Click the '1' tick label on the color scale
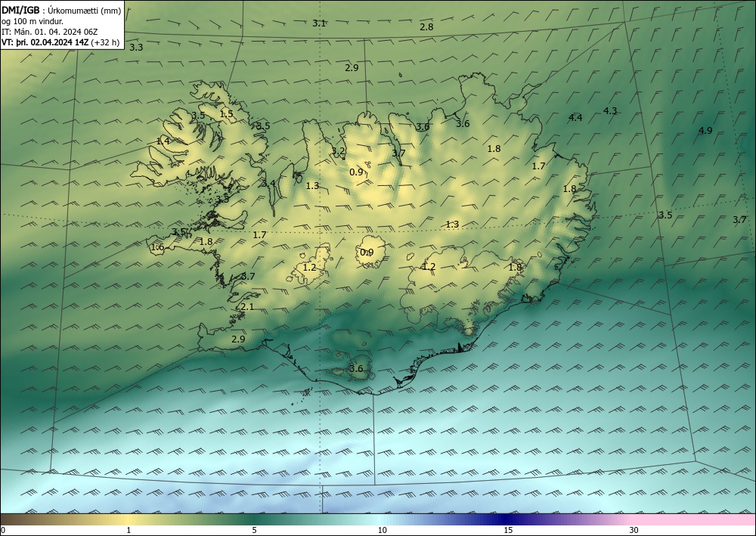Screen dimensions: 756x536 tap(129, 530)
